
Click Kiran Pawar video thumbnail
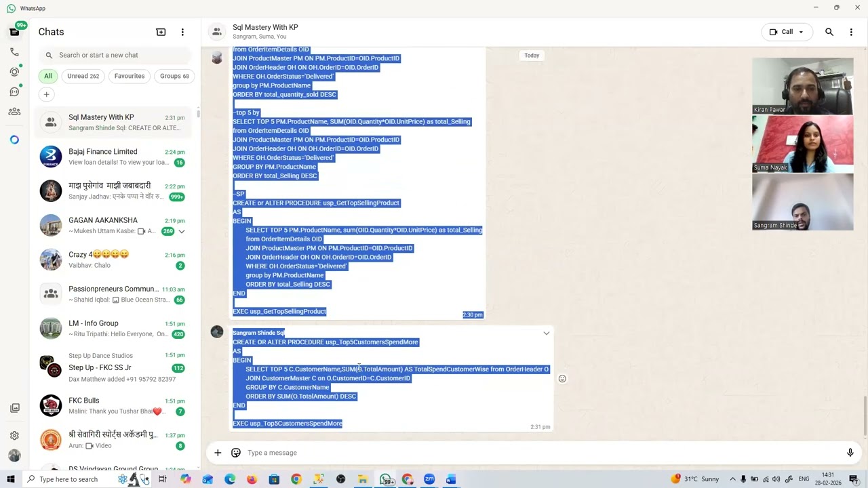(x=802, y=86)
